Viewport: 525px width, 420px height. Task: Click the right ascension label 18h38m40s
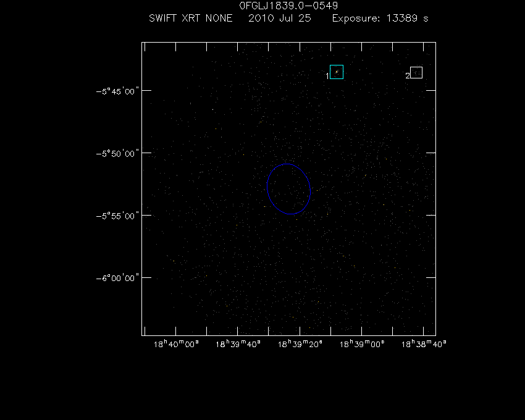[424, 344]
